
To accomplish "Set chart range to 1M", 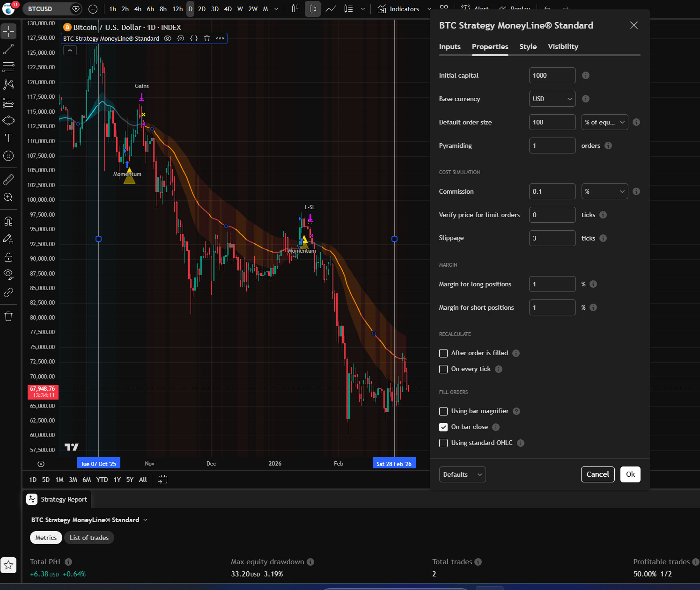I will pyautogui.click(x=59, y=480).
